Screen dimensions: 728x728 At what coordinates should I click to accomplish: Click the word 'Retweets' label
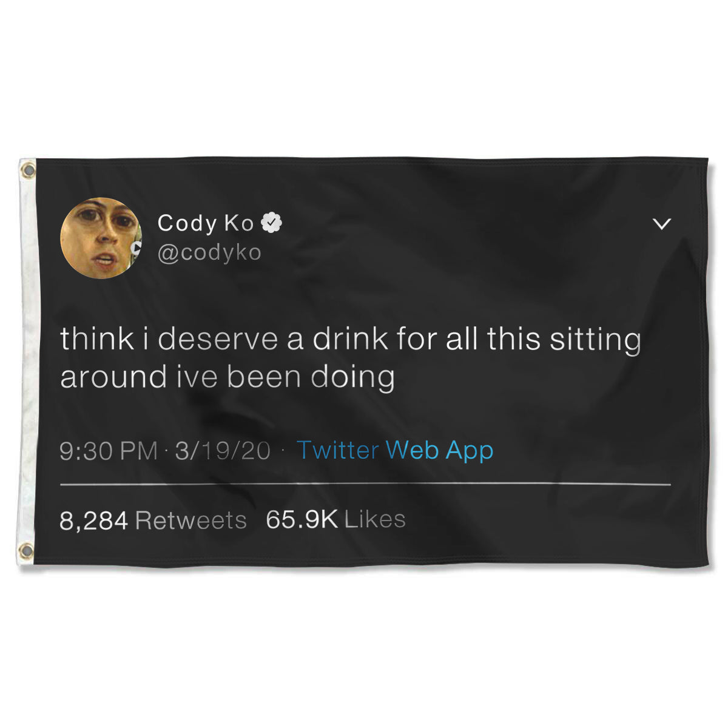click(x=190, y=520)
